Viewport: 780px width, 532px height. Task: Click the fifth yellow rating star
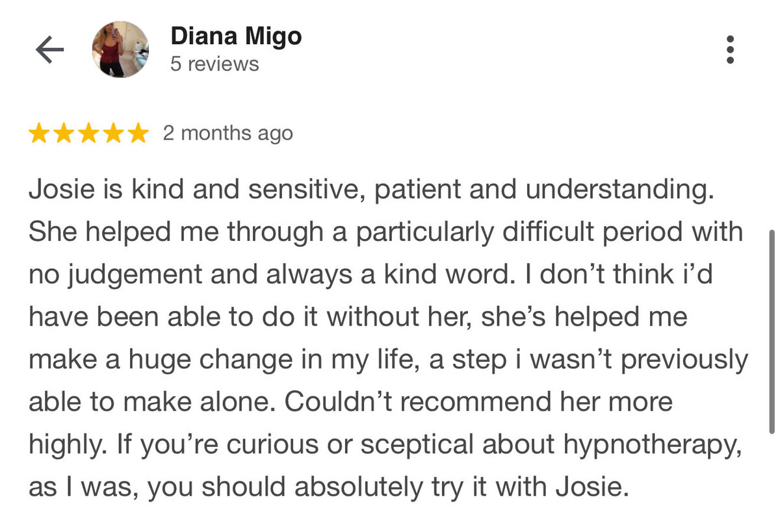pos(138,133)
